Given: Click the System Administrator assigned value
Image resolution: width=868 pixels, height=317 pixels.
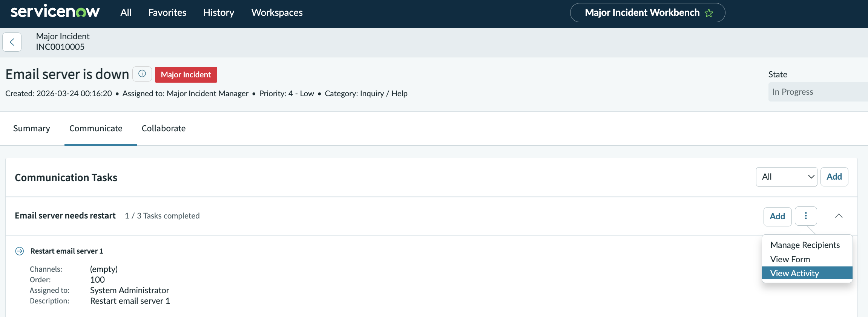Looking at the screenshot, I should pyautogui.click(x=130, y=290).
